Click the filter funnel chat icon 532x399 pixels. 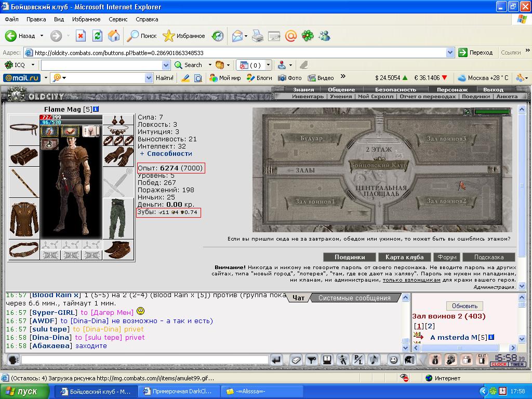(x=312, y=360)
